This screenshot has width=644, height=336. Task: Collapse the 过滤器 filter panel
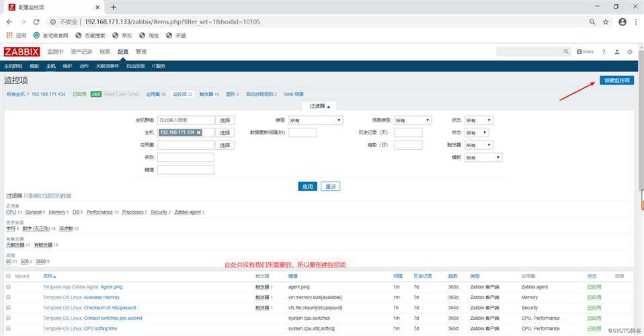[319, 106]
